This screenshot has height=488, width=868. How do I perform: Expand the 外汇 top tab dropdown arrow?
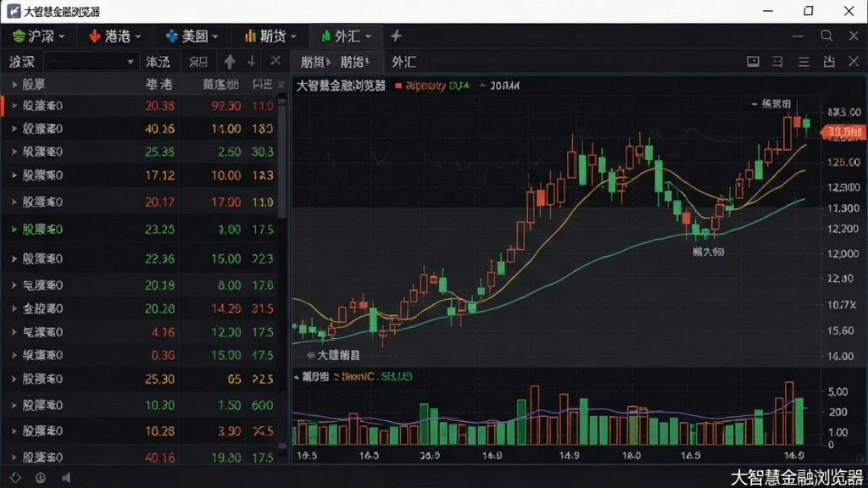pyautogui.click(x=368, y=36)
